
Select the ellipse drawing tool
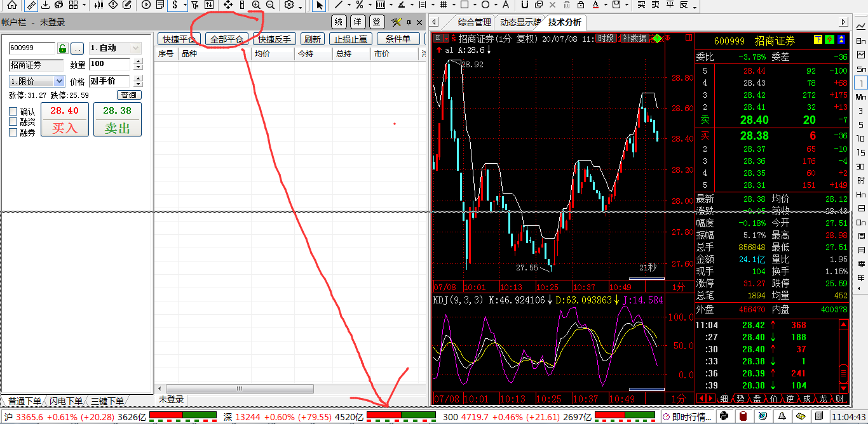click(485, 5)
